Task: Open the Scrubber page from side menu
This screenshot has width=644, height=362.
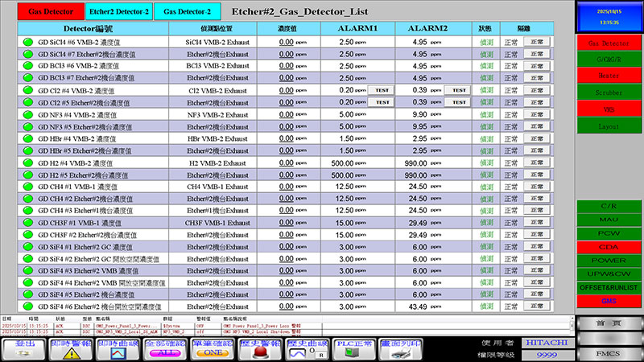Action: pyautogui.click(x=609, y=93)
